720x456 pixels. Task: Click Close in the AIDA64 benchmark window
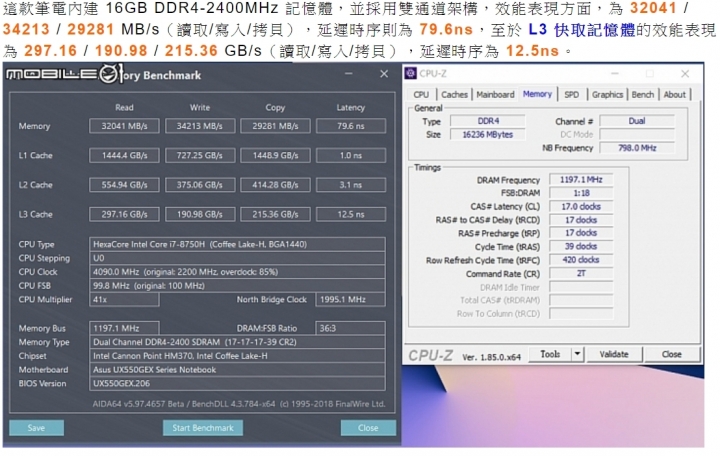click(368, 428)
